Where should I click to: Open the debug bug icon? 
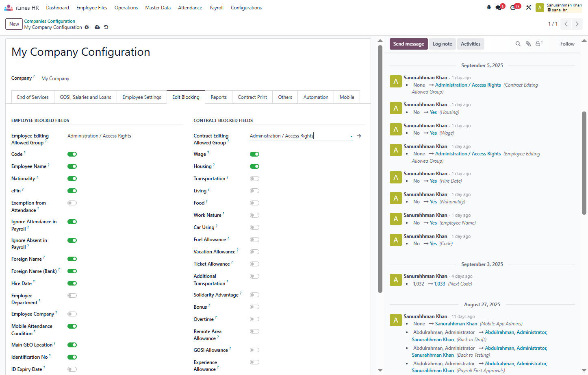(488, 7)
